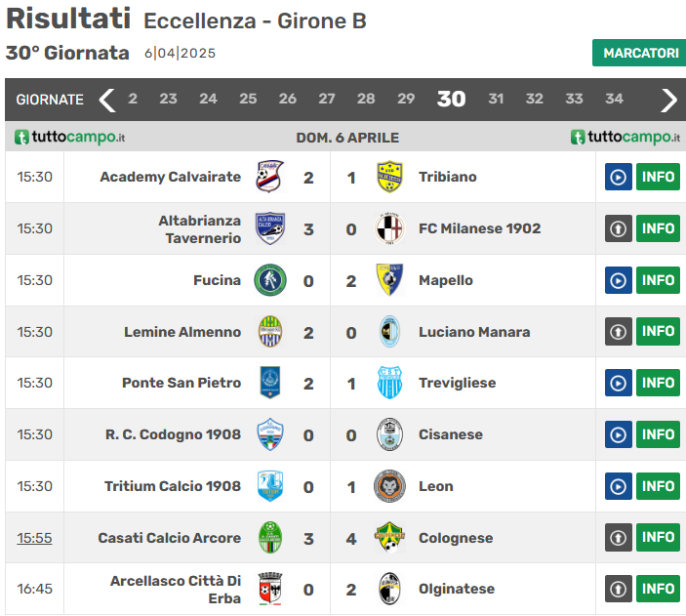Show next matchdays with right arrow
This screenshot has width=686, height=616.
[668, 100]
